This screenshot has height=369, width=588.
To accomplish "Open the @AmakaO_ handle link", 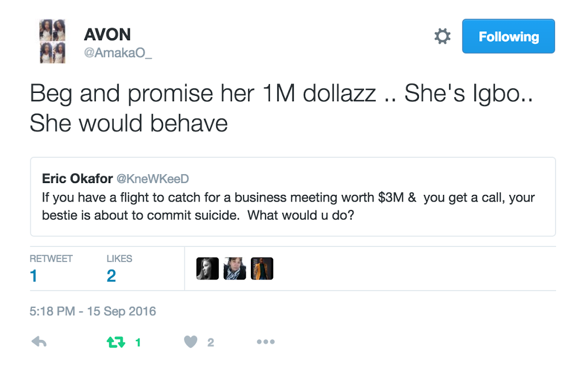I will [118, 53].
